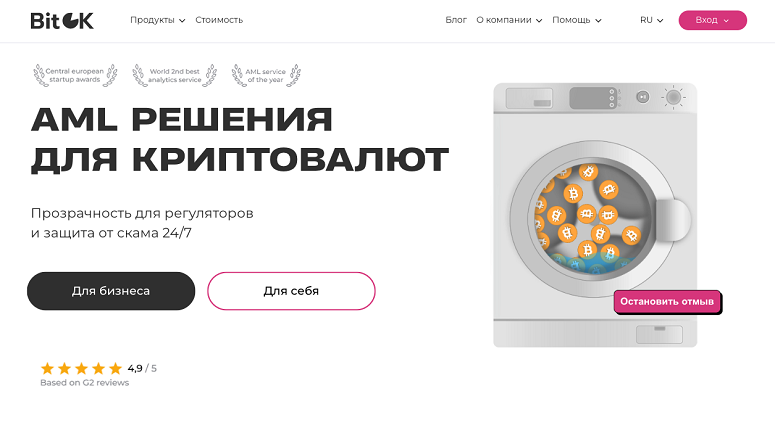Go to the Блог section
775x436 pixels.
pos(456,20)
